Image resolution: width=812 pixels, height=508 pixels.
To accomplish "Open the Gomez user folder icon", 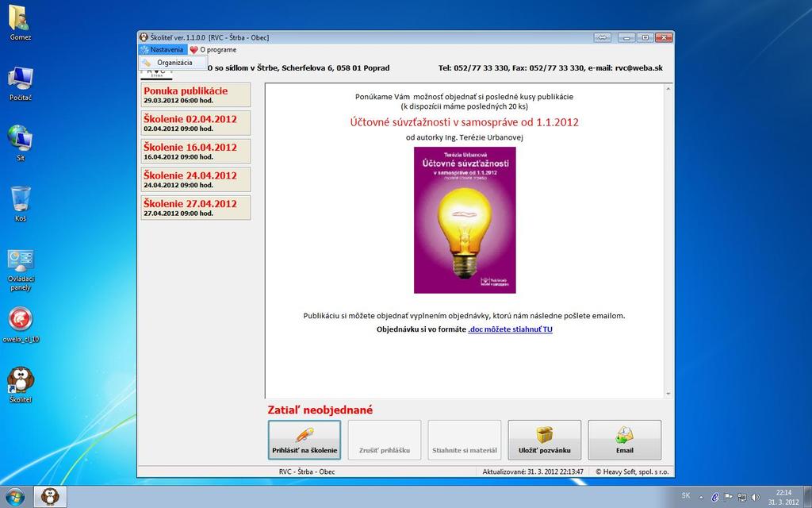I will tap(20, 23).
